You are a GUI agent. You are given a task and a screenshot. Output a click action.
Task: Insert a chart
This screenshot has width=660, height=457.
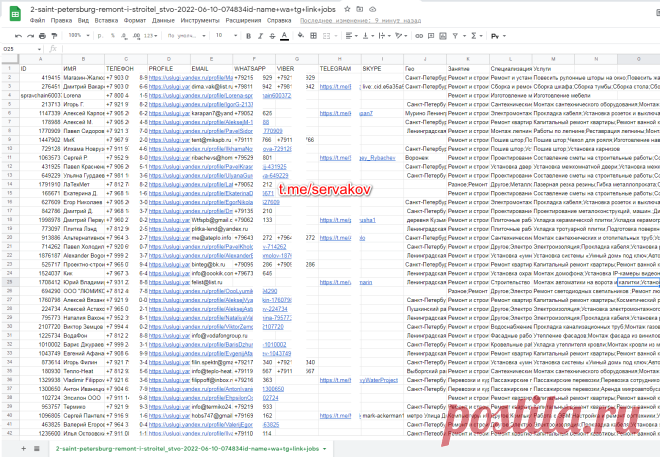point(443,36)
